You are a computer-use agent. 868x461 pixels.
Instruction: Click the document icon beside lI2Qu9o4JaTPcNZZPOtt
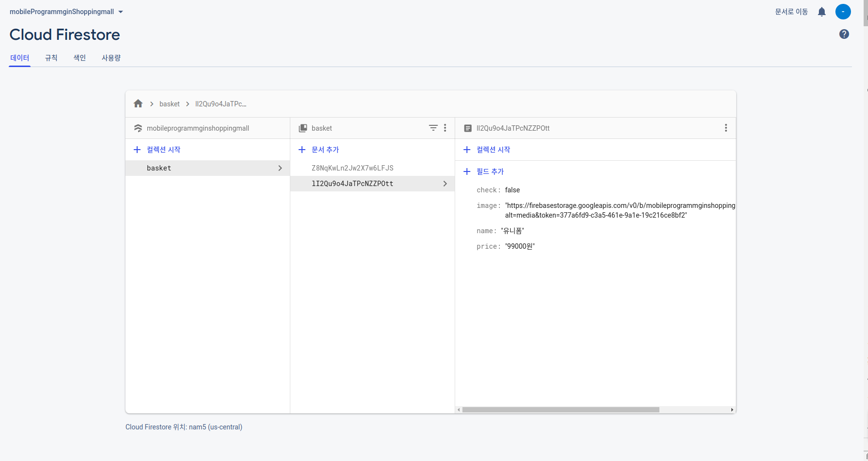click(467, 128)
